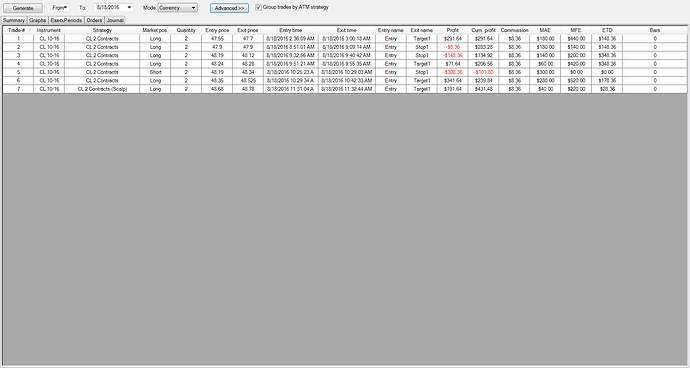Click the Entry time column header
The image size is (690, 368).
(291, 30)
